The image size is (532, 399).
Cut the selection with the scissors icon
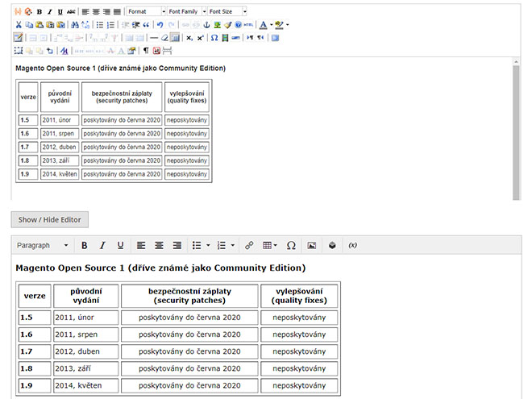(19, 25)
